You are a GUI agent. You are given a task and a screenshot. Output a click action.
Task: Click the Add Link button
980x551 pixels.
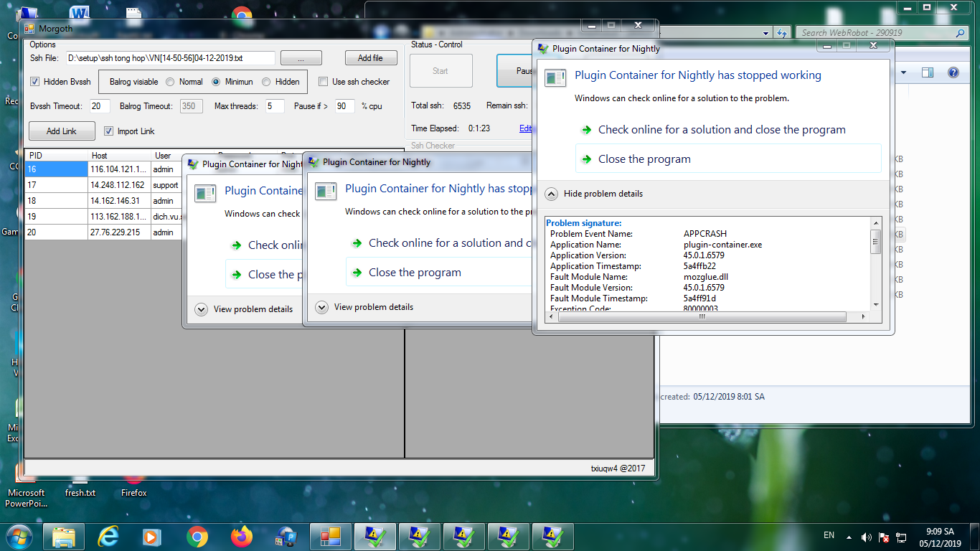62,131
